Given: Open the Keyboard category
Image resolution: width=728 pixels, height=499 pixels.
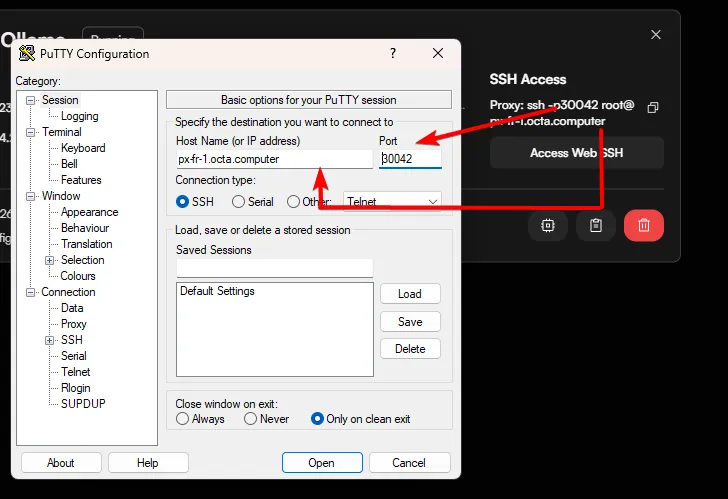Looking at the screenshot, I should pyautogui.click(x=83, y=148).
